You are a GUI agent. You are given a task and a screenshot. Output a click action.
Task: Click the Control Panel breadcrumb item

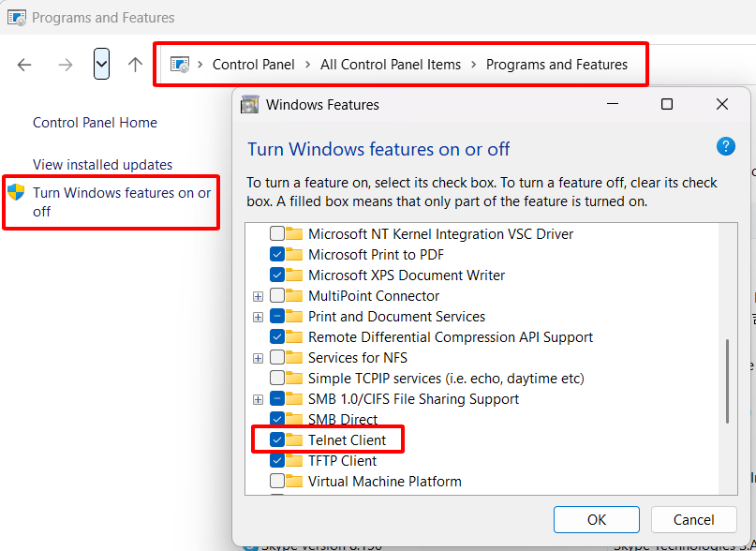point(253,65)
